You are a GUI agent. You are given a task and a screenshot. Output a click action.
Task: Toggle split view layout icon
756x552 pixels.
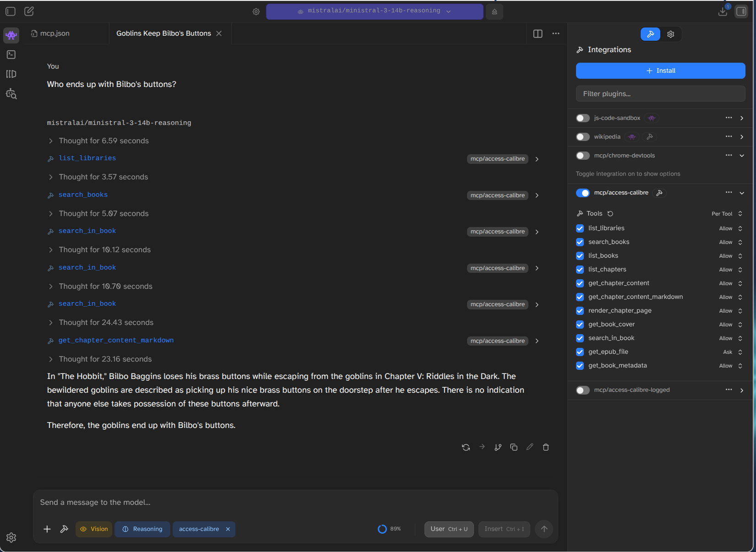click(x=538, y=33)
